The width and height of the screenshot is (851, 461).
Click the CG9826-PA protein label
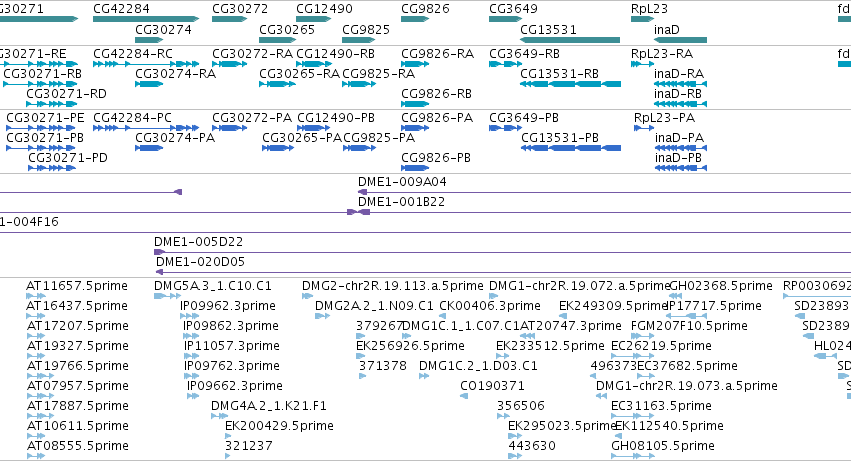437,118
